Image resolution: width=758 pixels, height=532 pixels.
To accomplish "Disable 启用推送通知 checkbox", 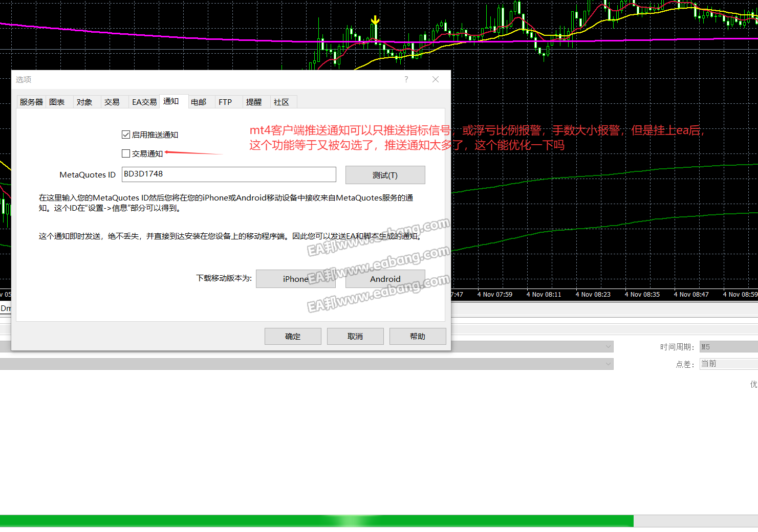I will (x=126, y=134).
